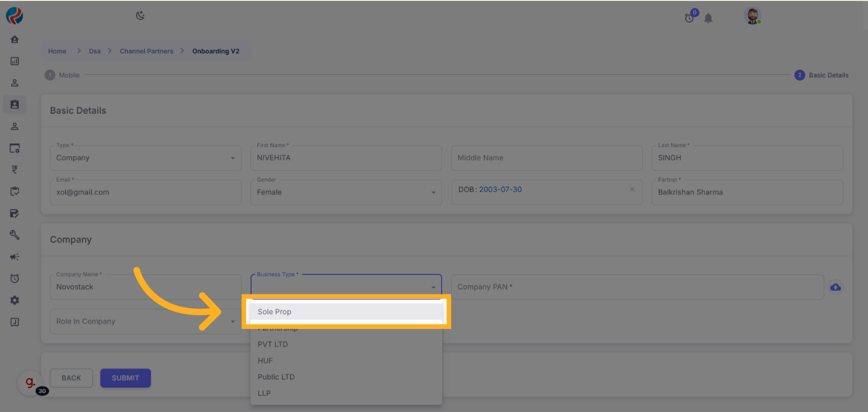Image resolution: width=868 pixels, height=412 pixels.
Task: Go to Channel Partners breadcrumb
Action: (x=146, y=51)
